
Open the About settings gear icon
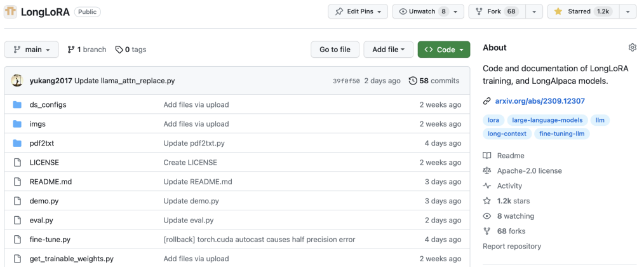632,48
